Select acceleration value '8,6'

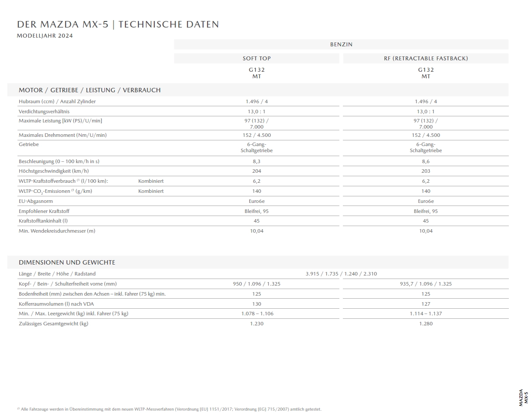click(x=426, y=161)
